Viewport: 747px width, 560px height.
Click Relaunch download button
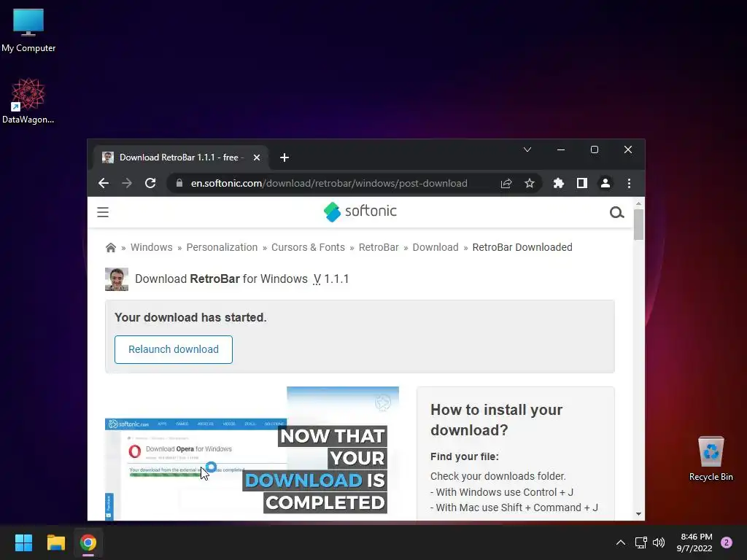174,349
